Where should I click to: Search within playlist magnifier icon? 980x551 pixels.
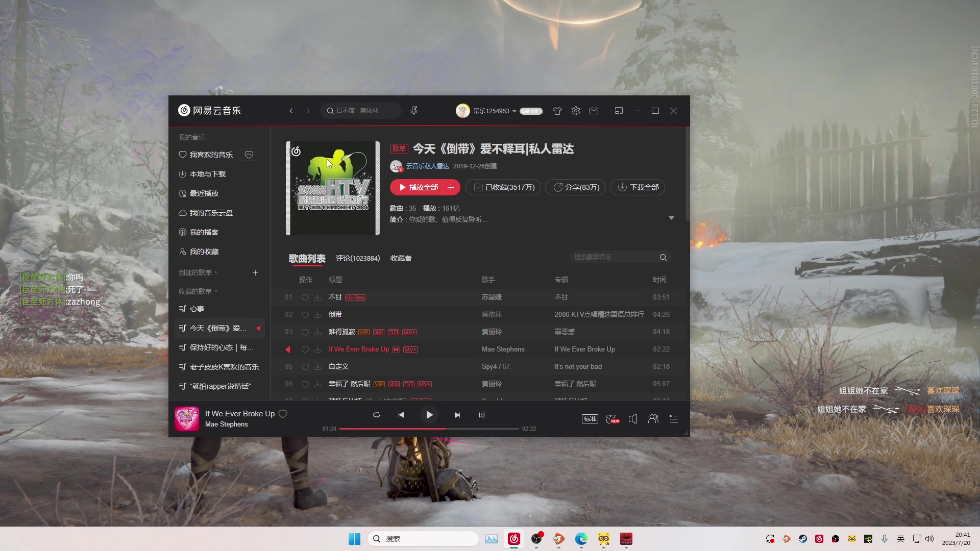pyautogui.click(x=663, y=257)
